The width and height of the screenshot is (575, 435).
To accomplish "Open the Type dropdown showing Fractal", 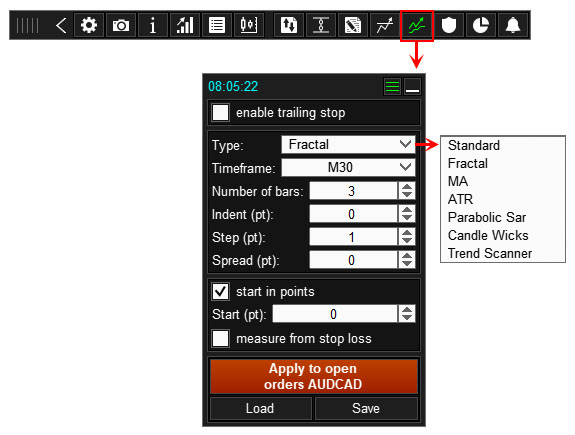I will [348, 145].
